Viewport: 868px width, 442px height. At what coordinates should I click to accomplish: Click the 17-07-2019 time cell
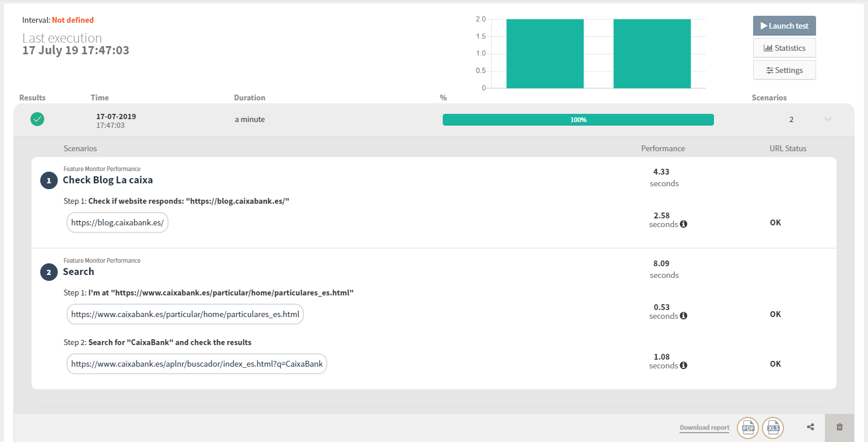click(116, 120)
